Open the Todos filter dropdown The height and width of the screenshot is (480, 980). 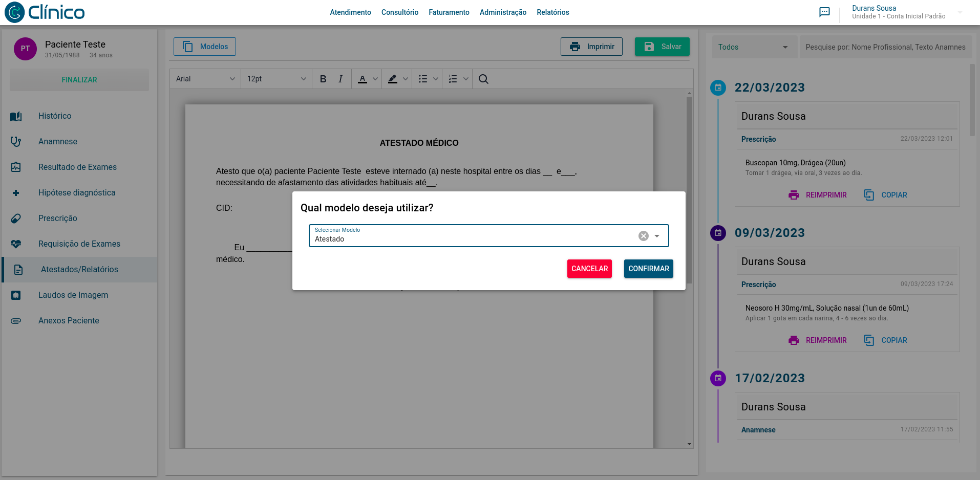753,47
